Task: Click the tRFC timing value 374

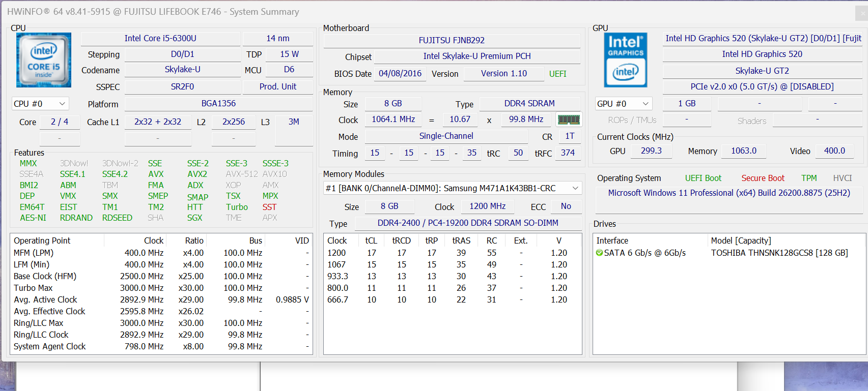Action: click(x=568, y=153)
